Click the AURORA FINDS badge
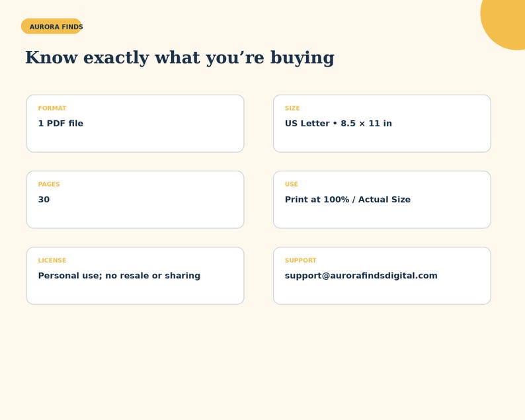525x420 pixels. click(x=52, y=26)
